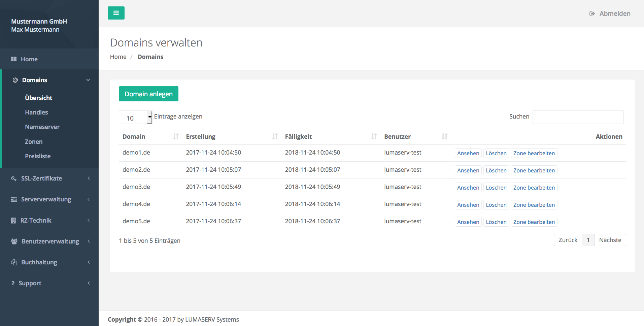Screen dimensions: 644x326
Task: Expand the Benutzerverwaltung menu chevron
Action: 89,241
